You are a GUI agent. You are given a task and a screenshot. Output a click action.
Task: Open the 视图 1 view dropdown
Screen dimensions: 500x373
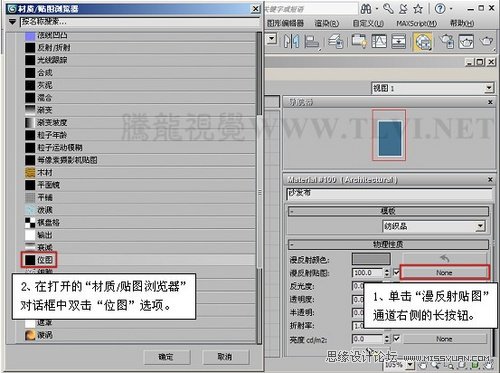click(489, 88)
